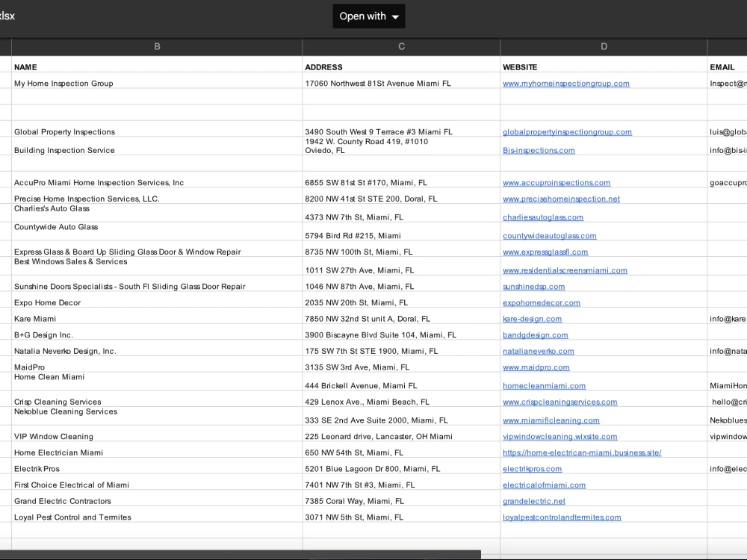Viewport: 747px width, 560px height.
Task: Open www.myhomeinspectiongroup.com link
Action: click(x=566, y=84)
